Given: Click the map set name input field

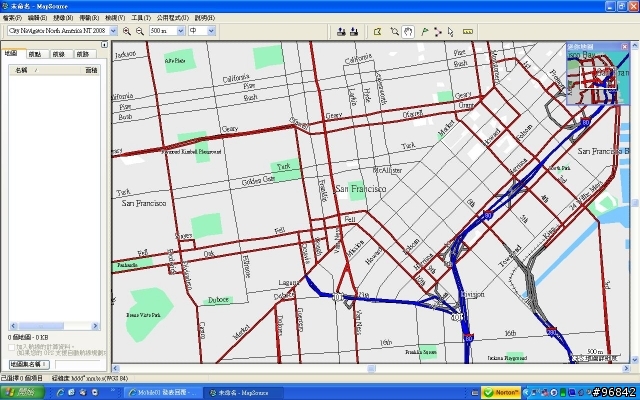Looking at the screenshot, I should (78, 364).
